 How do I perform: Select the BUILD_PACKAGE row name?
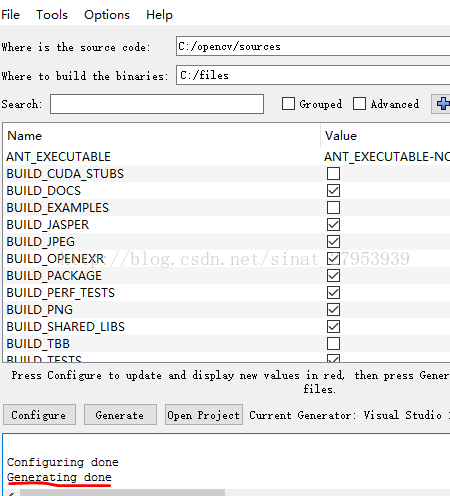coord(54,276)
